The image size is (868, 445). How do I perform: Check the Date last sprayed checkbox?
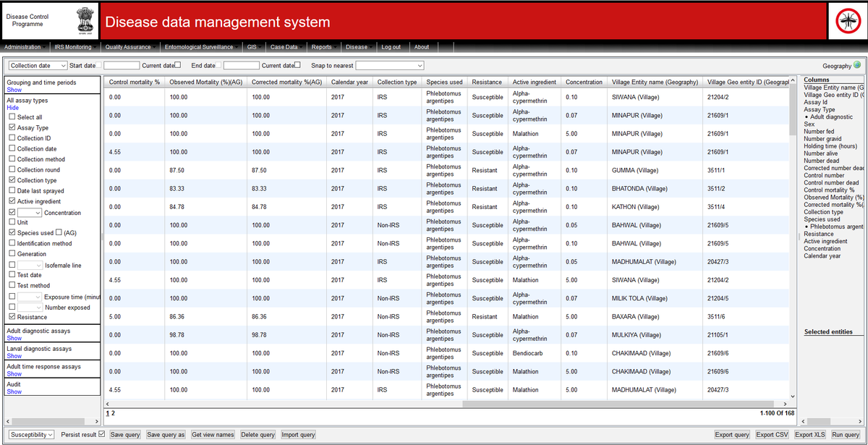pyautogui.click(x=12, y=190)
